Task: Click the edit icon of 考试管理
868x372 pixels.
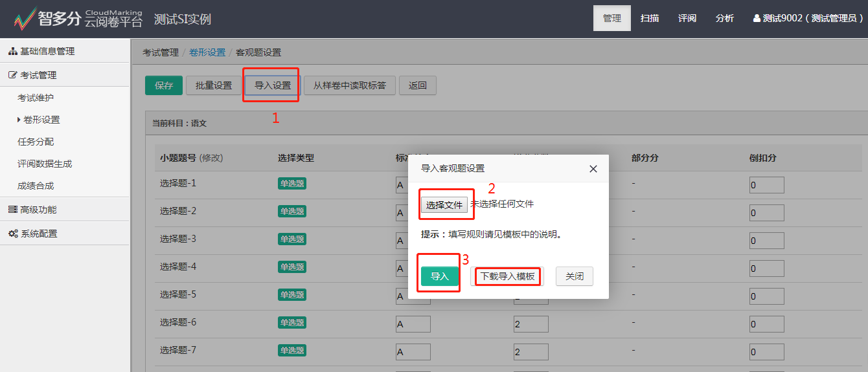Action: click(x=12, y=75)
